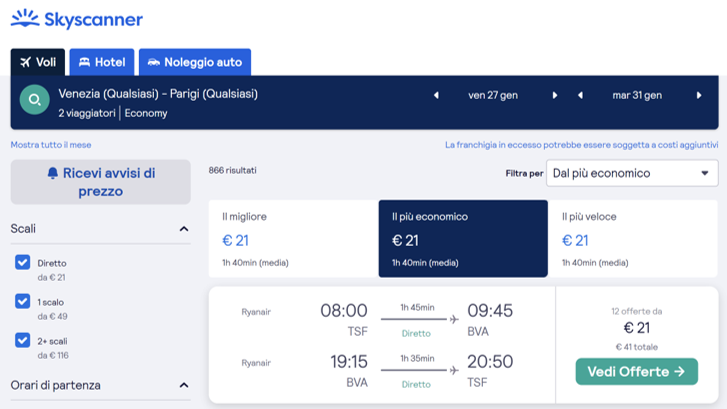
Task: Click Mostra tutto il mese link
Action: (51, 145)
